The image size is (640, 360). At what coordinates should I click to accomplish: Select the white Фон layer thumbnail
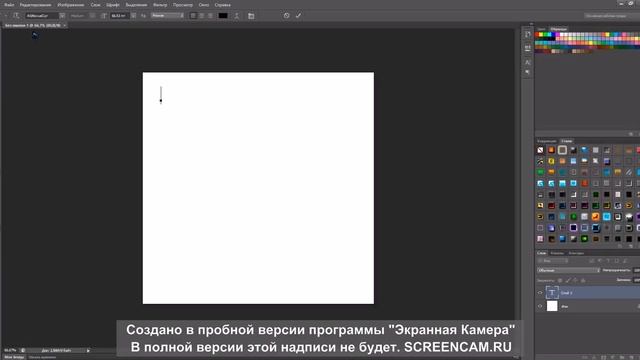pos(552,306)
